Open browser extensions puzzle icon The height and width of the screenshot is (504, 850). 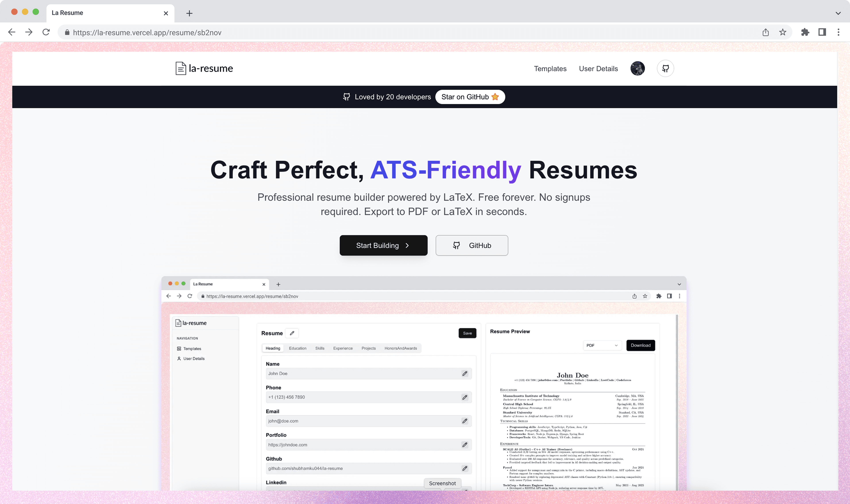tap(805, 32)
